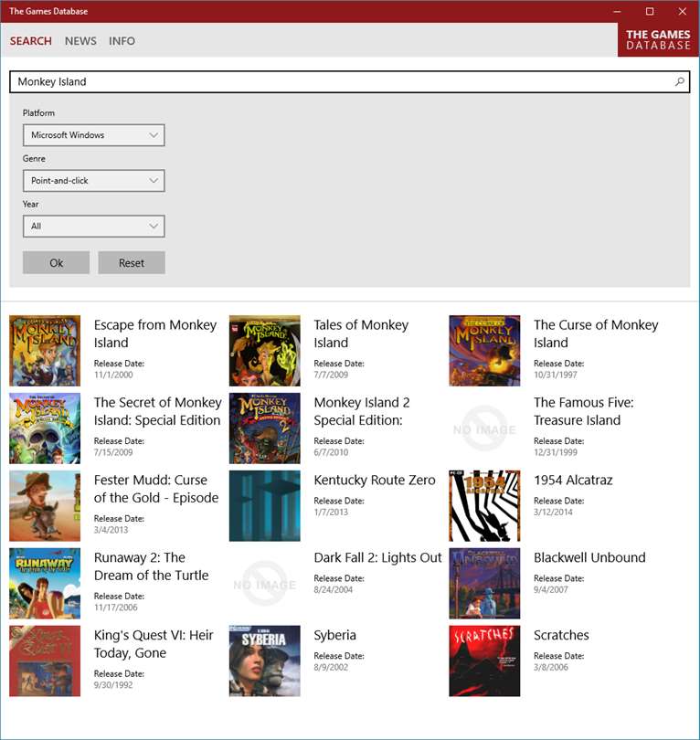
Task: Expand the Genre dropdown showing Point-and-click
Action: 94,181
